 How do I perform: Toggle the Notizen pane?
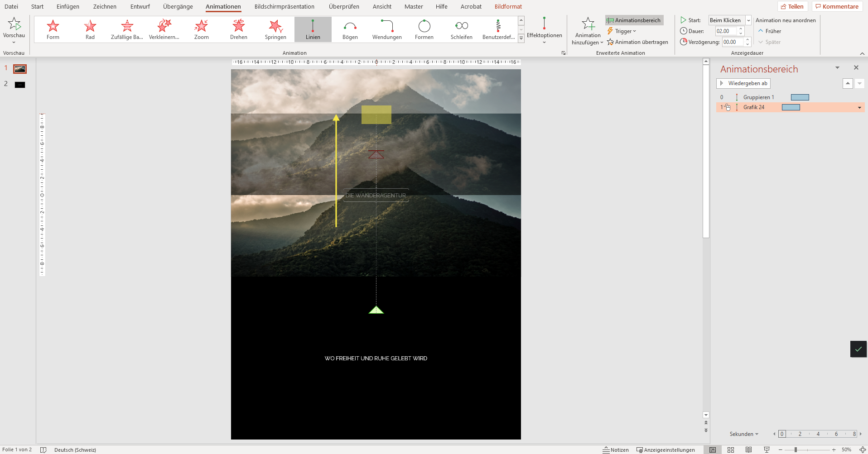click(x=616, y=449)
